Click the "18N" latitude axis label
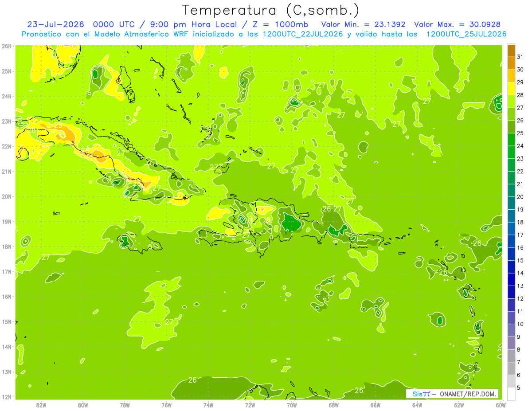 [7, 247]
